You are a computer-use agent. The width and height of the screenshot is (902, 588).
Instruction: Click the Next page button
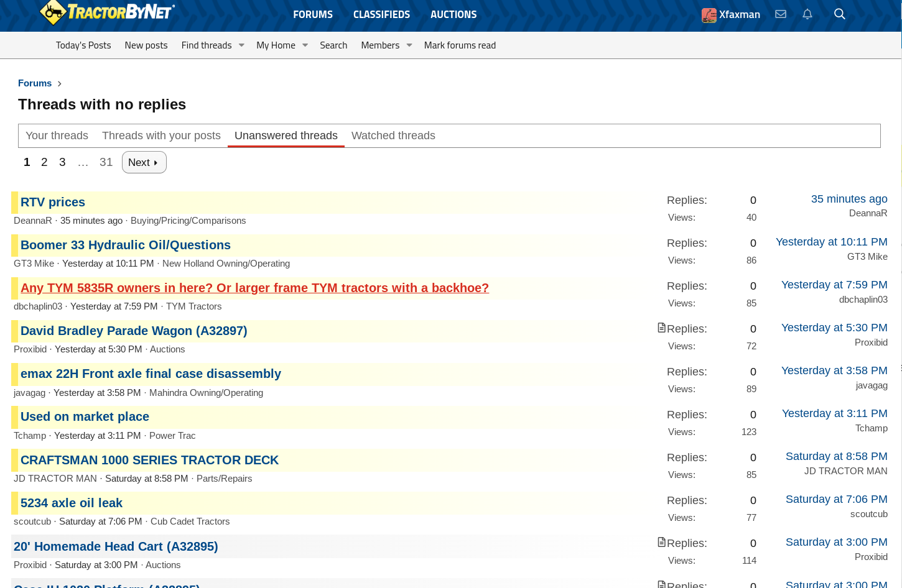click(144, 162)
